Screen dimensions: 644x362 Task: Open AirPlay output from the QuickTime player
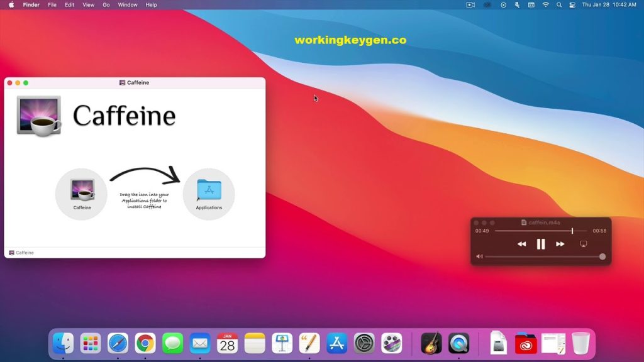click(x=583, y=244)
